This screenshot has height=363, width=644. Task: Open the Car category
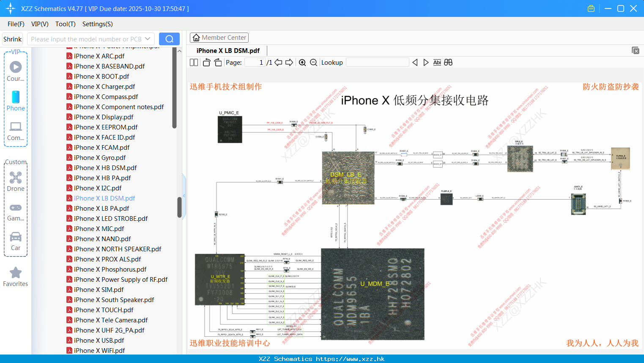[16, 241]
